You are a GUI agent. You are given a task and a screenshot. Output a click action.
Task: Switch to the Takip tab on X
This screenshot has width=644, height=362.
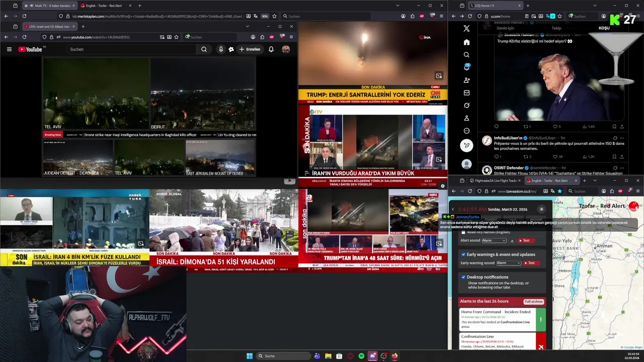coord(556,28)
